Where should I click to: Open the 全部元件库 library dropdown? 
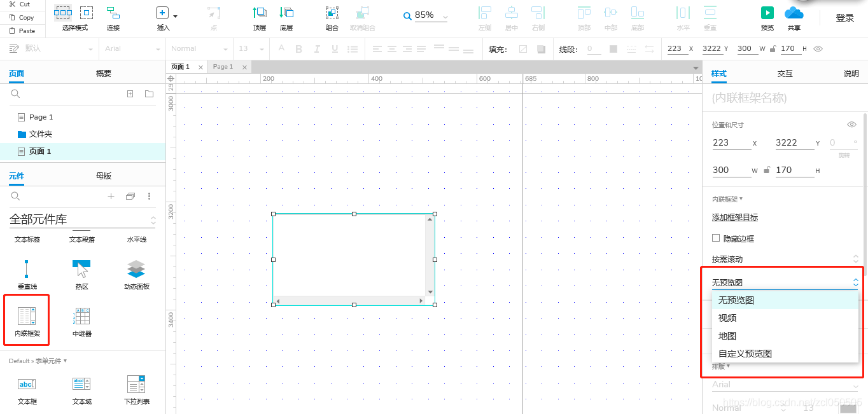(x=83, y=219)
